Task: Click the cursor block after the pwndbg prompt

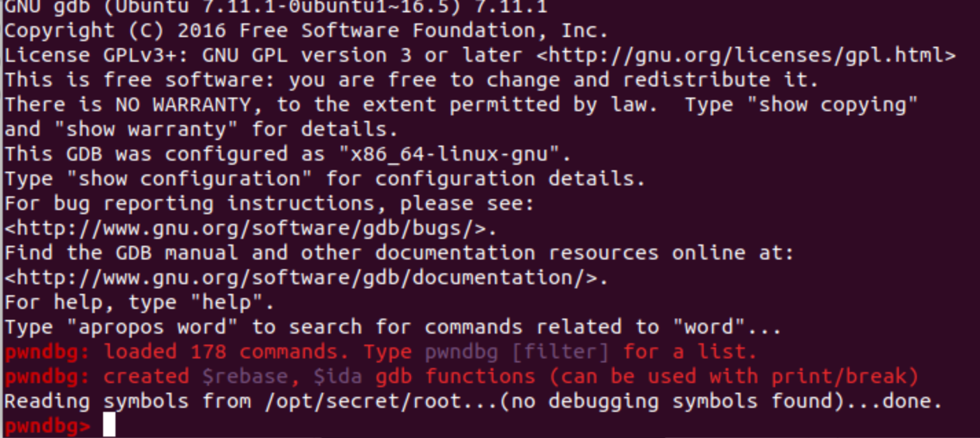Action: [109, 426]
